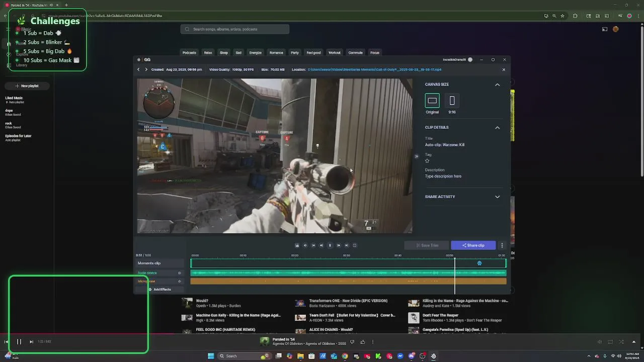Select the Relax chip in YouTube Music
Screen dimensions: 644x362
(208, 52)
